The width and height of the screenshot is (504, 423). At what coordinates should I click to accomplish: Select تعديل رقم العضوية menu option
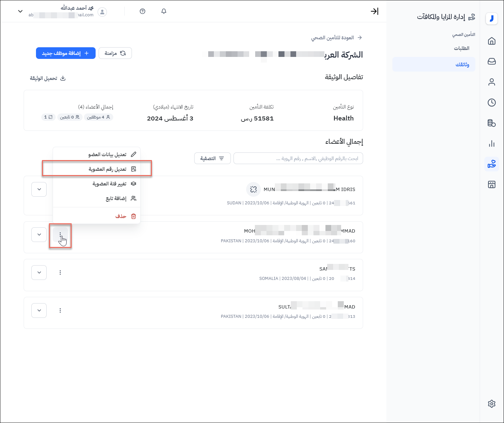click(x=107, y=169)
